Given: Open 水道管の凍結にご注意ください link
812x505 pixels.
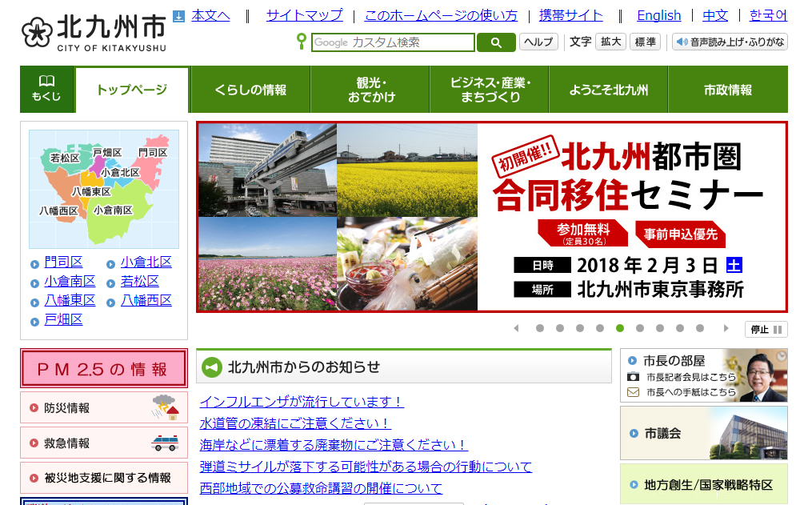Looking at the screenshot, I should click(x=295, y=423).
